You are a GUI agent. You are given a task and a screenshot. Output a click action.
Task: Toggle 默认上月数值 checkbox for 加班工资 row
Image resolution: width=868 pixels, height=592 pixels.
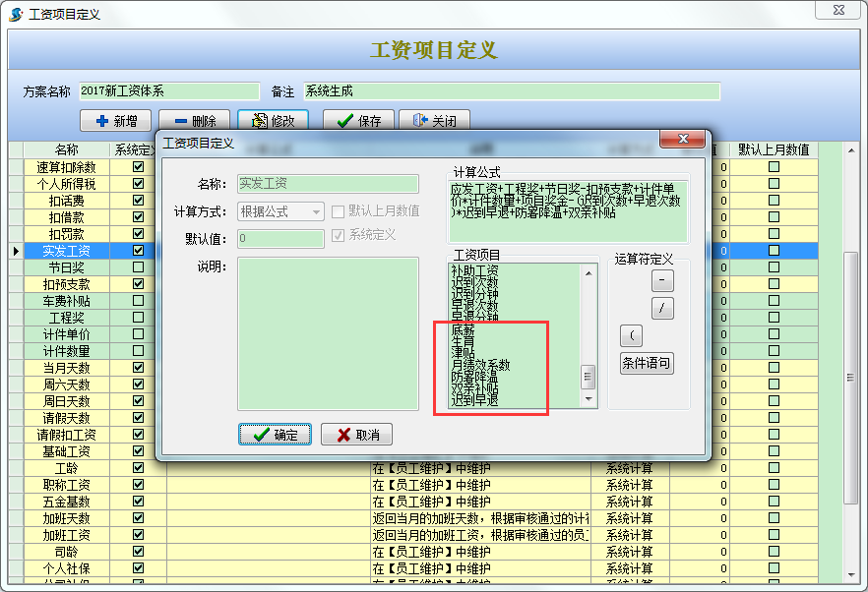tap(775, 534)
